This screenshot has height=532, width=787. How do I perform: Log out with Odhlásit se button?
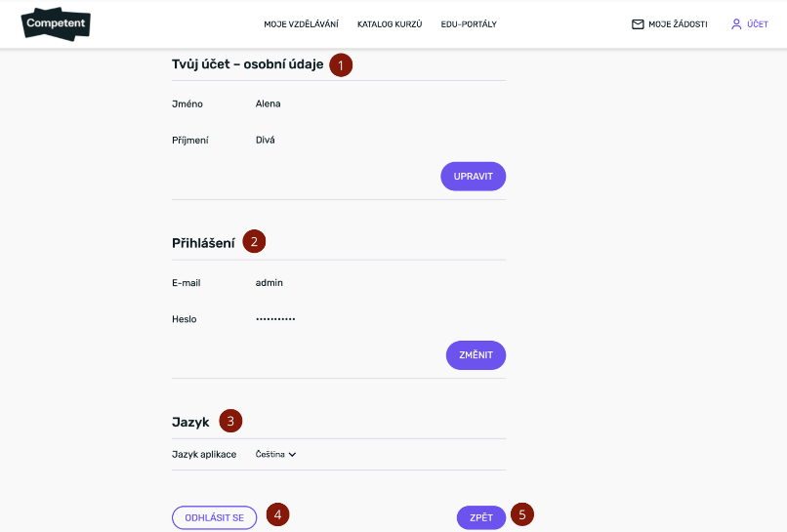[214, 517]
